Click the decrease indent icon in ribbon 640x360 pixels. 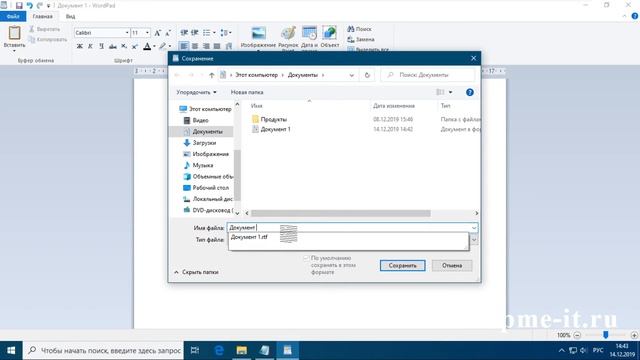(184, 33)
